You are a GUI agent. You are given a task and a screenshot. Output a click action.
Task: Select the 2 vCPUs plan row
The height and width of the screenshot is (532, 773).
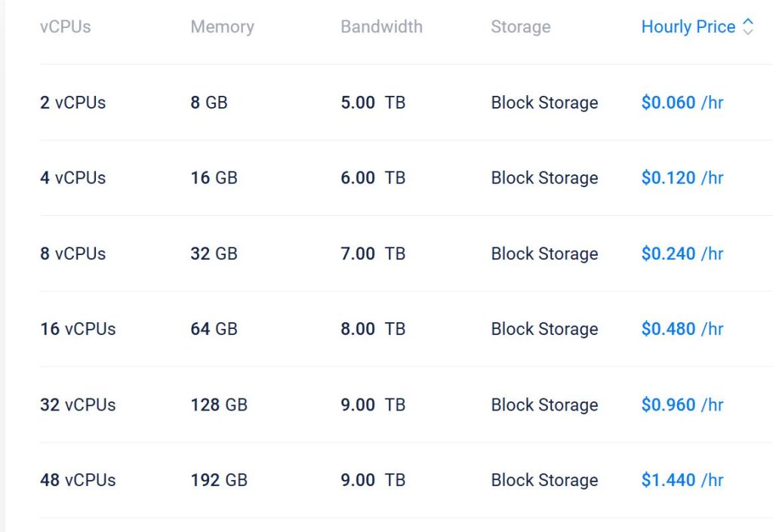click(x=72, y=103)
